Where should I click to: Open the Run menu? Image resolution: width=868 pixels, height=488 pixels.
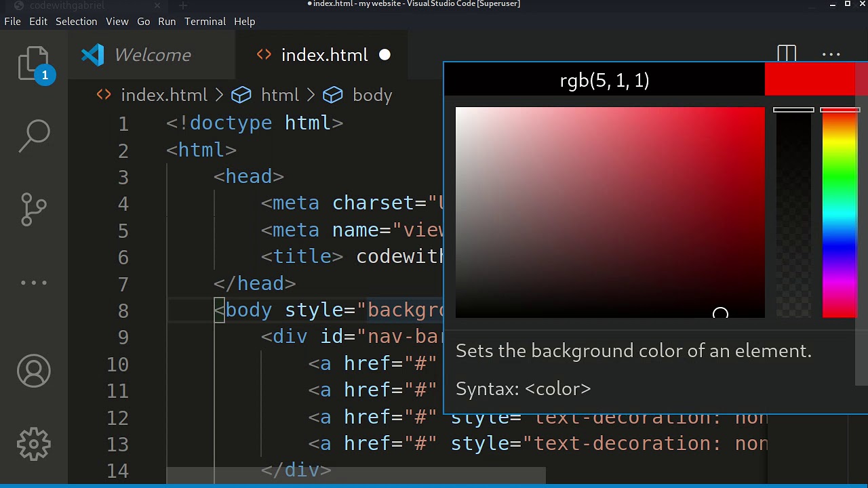coord(167,22)
